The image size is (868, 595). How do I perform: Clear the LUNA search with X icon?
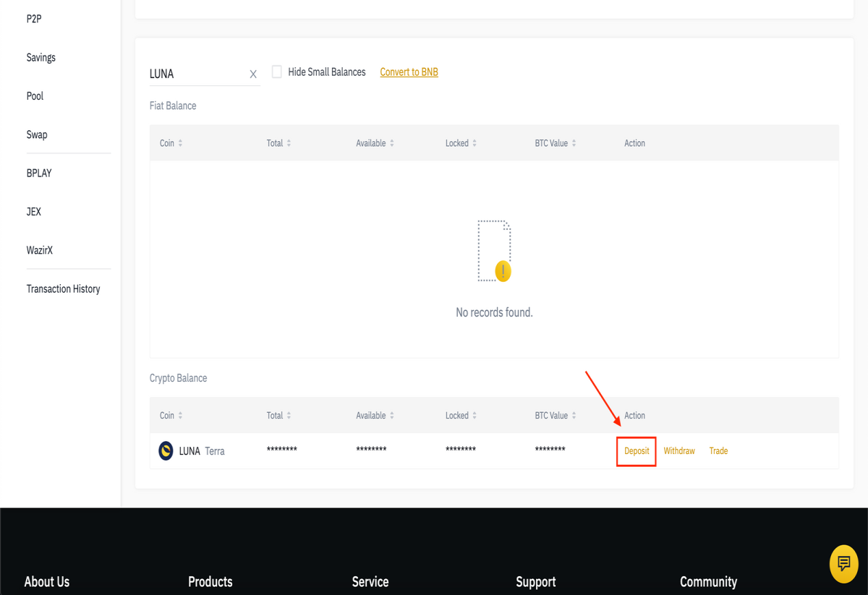pyautogui.click(x=253, y=74)
